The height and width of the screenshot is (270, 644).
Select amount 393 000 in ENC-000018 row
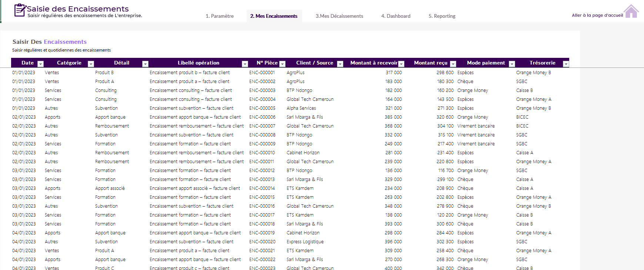click(393, 224)
